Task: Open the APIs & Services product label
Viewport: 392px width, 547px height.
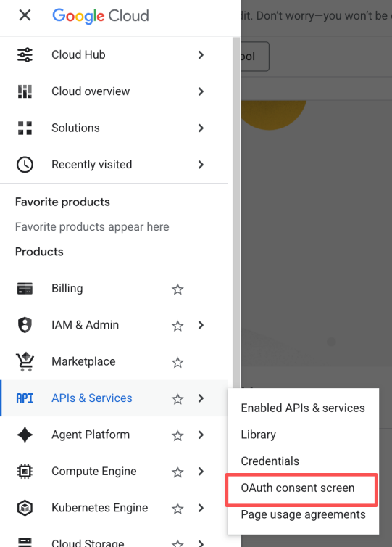Action: pos(91,398)
